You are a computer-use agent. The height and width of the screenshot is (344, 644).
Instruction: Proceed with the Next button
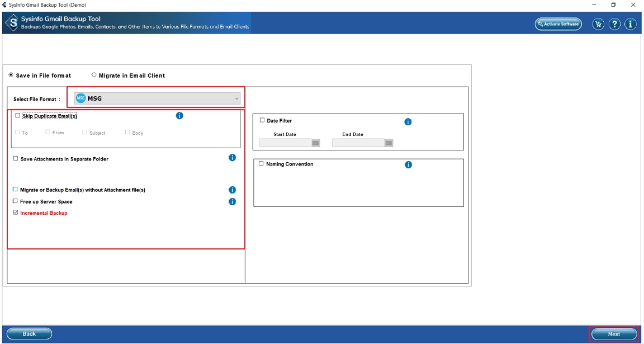[x=614, y=334]
